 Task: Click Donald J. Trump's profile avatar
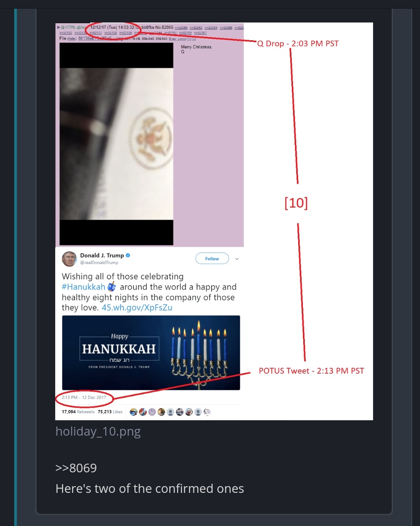tap(69, 259)
